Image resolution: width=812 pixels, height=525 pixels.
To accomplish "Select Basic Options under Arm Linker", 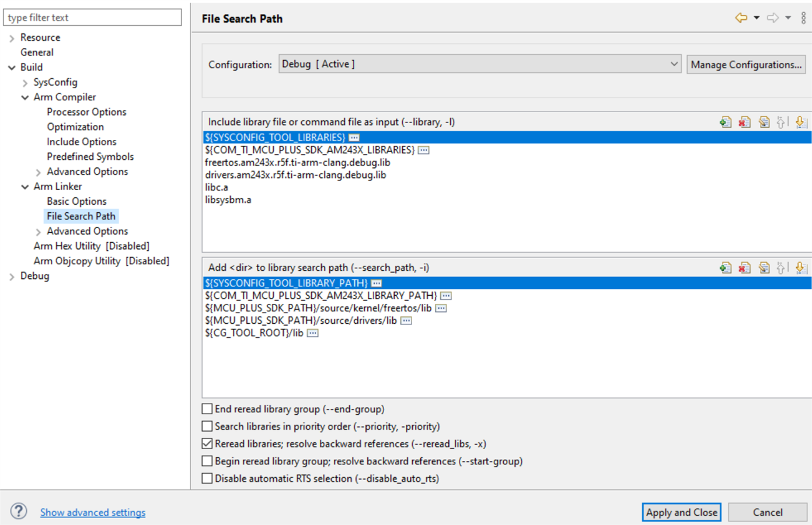I will 76,201.
